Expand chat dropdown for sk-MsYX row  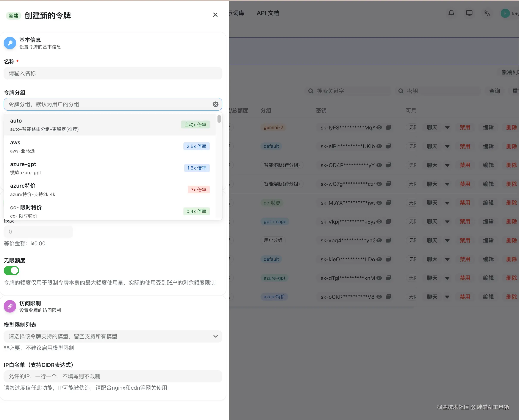(447, 203)
